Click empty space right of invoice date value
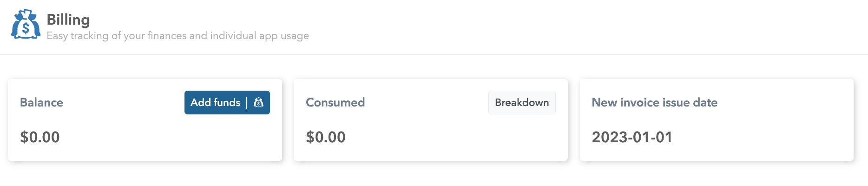The image size is (868, 186). (x=762, y=137)
